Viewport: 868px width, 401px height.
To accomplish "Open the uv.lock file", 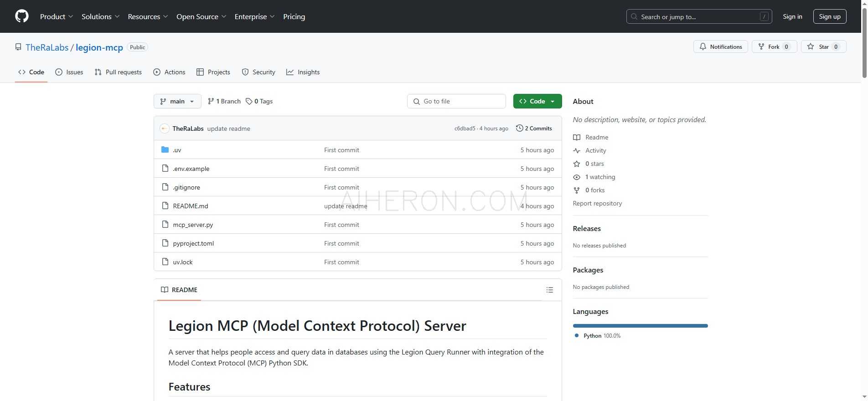I will 183,262.
